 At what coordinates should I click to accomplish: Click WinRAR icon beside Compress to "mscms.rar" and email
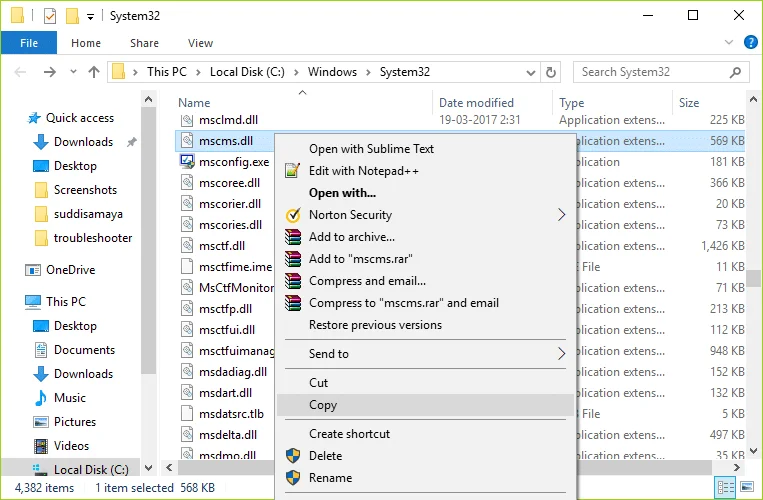tap(293, 303)
